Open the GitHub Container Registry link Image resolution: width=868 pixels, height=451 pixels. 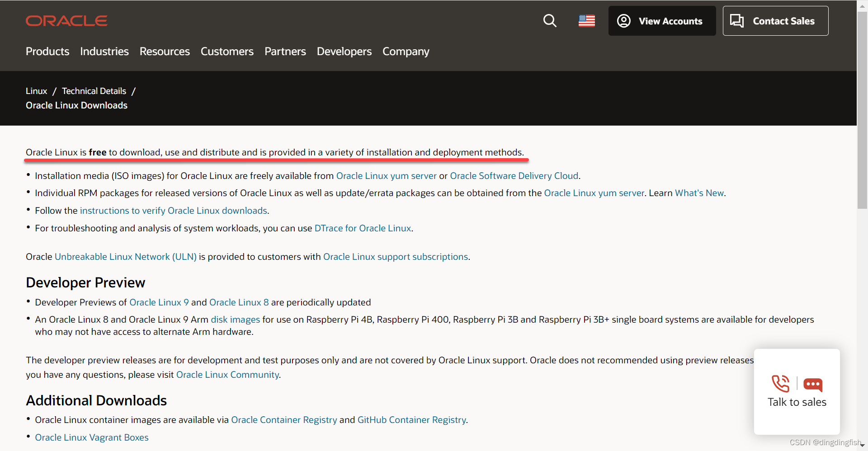[x=412, y=420]
